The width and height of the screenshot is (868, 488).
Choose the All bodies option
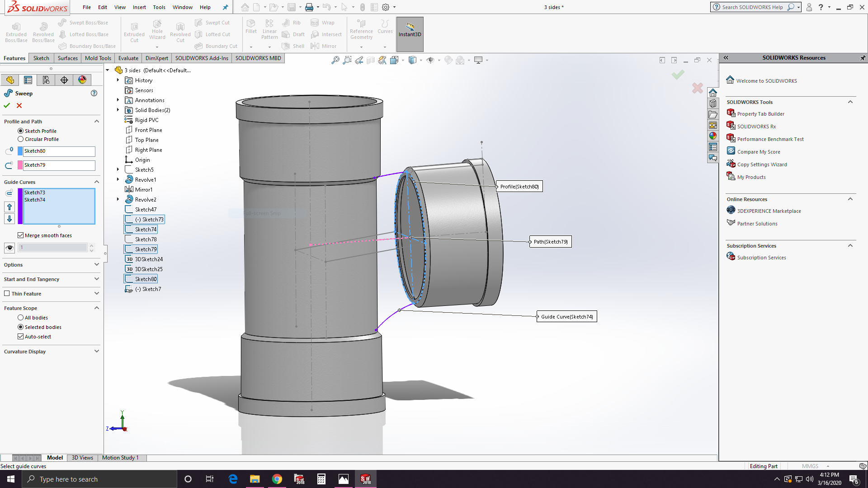coord(20,318)
